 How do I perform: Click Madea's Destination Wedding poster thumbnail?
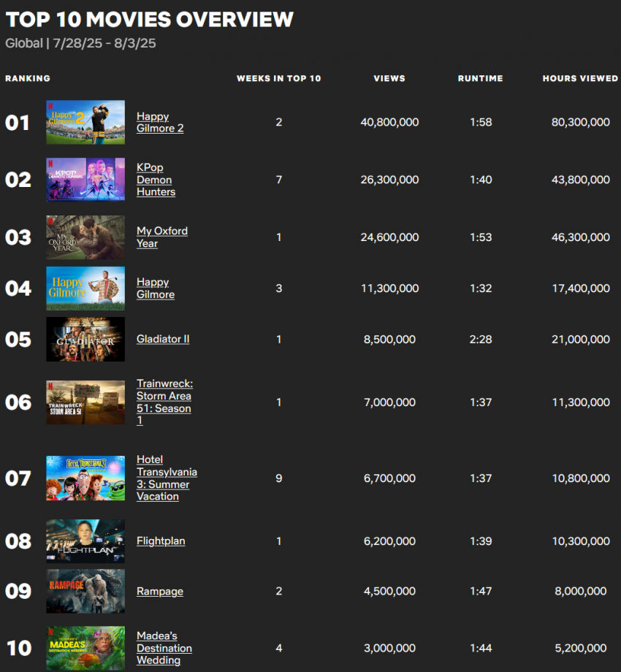coord(85,648)
